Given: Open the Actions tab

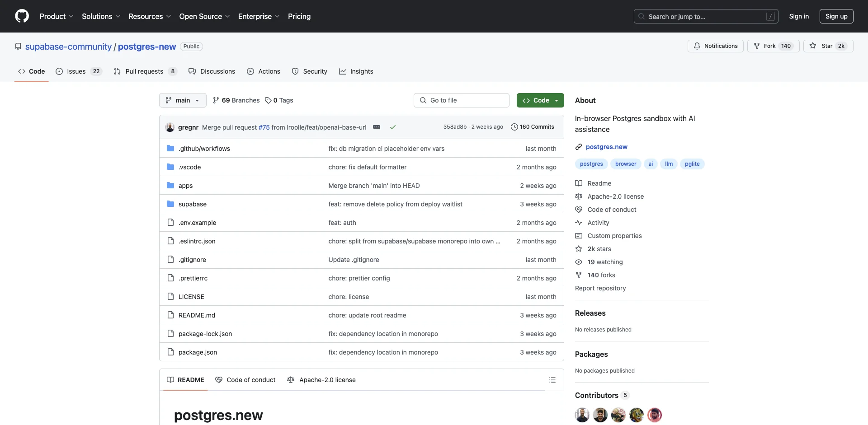Looking at the screenshot, I should coord(264,71).
